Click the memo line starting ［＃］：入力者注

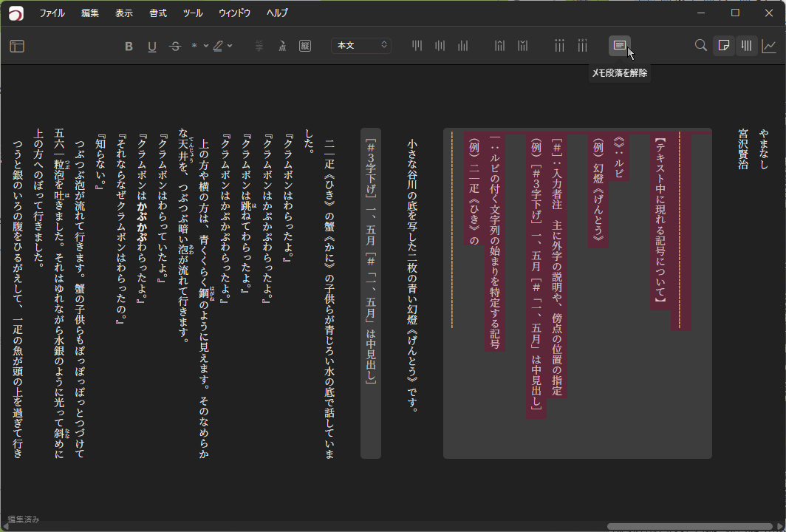tap(557, 267)
